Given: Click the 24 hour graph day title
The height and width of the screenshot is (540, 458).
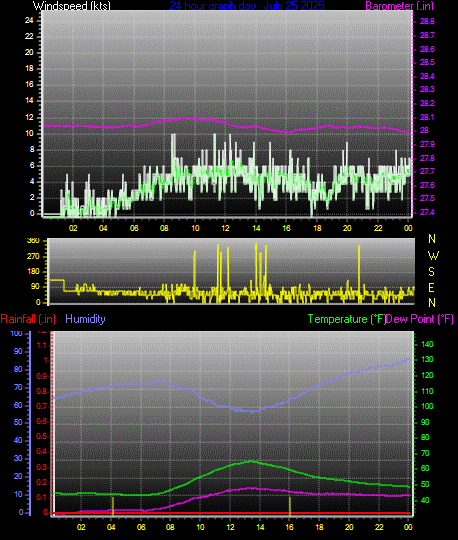Looking at the screenshot, I should tap(247, 6).
